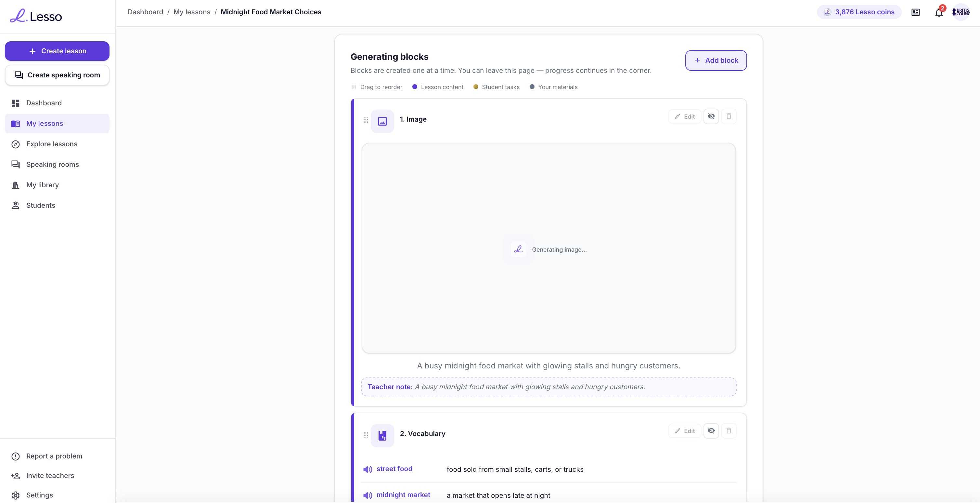This screenshot has width=980, height=503.
Task: Click the Your materials legend dot
Action: pyautogui.click(x=532, y=87)
